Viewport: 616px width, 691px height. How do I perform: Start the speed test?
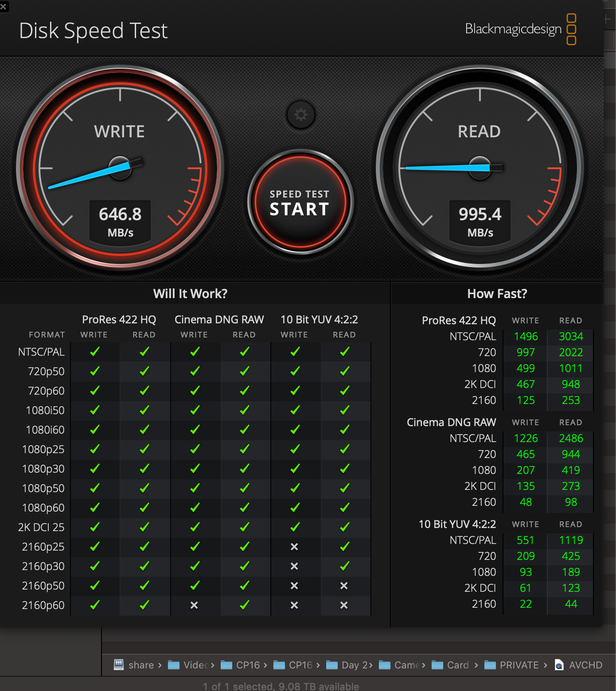click(300, 202)
